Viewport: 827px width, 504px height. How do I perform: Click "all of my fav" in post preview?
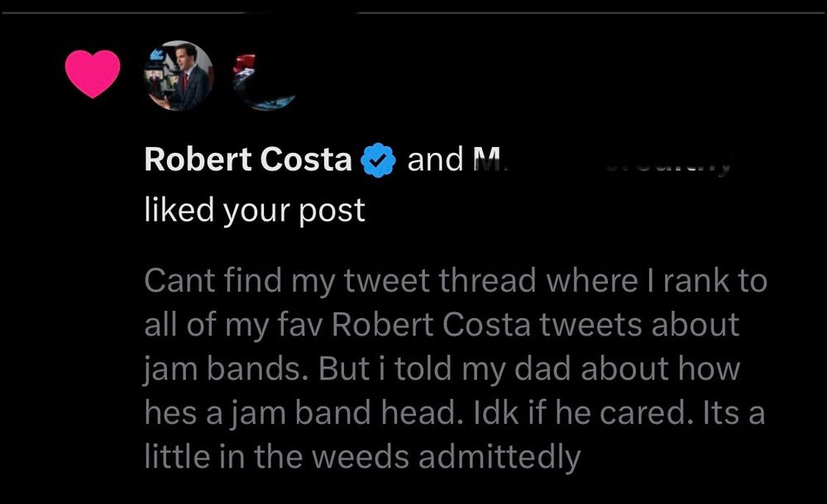point(232,325)
